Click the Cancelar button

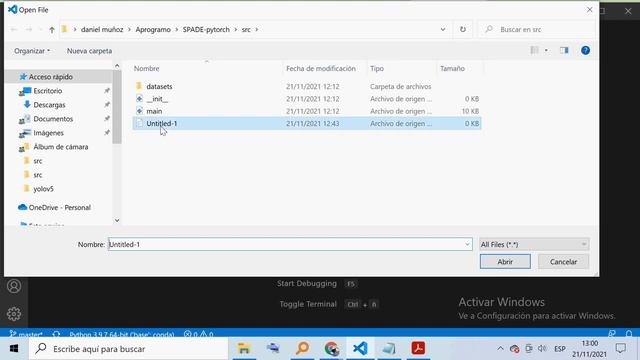coord(563,262)
